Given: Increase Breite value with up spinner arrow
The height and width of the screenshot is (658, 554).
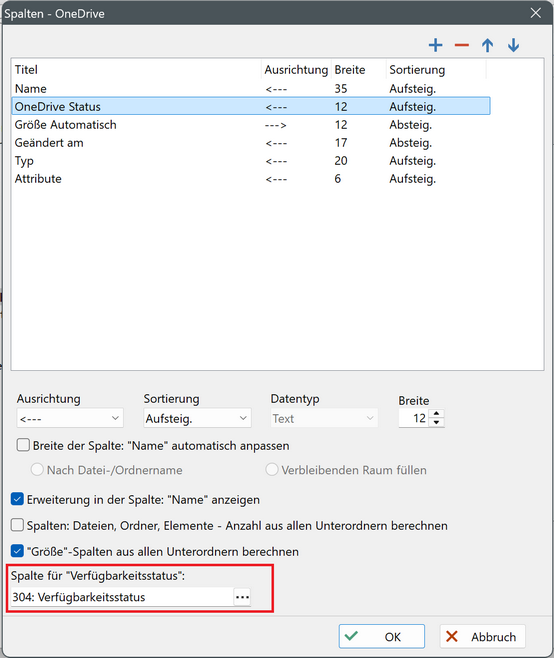Looking at the screenshot, I should (x=436, y=414).
